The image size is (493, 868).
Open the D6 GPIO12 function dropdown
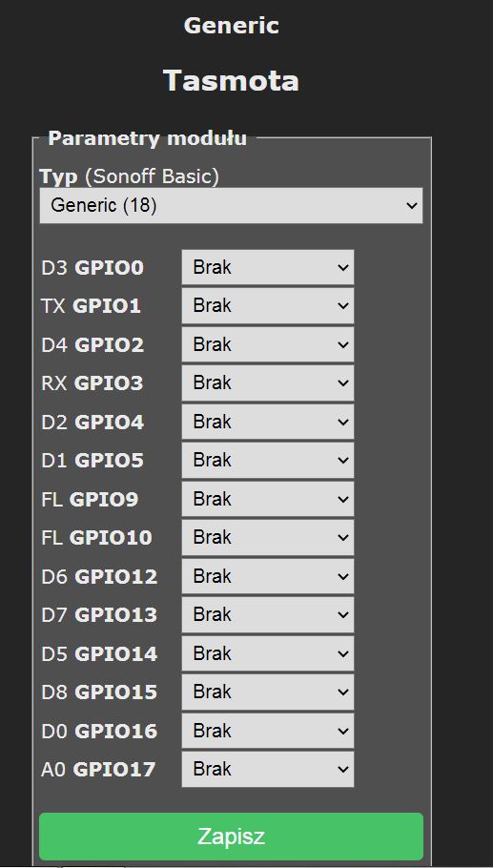(268, 576)
